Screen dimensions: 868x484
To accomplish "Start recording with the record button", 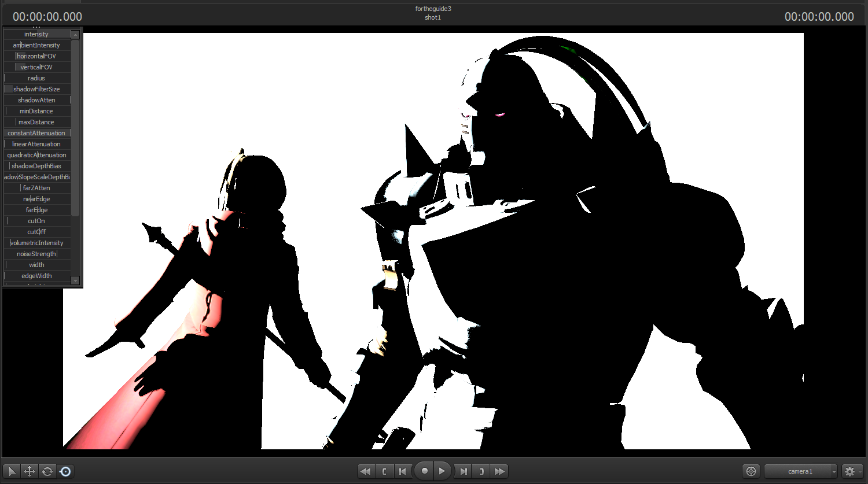I will pyautogui.click(x=424, y=471).
